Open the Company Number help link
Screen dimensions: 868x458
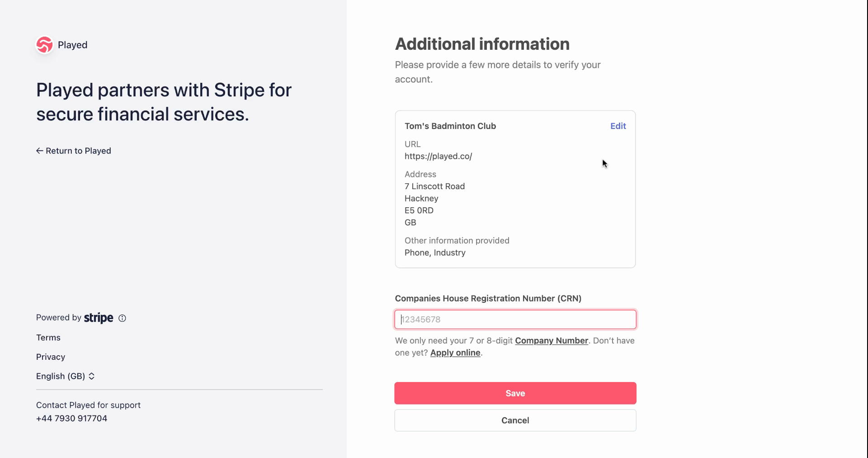click(x=552, y=341)
